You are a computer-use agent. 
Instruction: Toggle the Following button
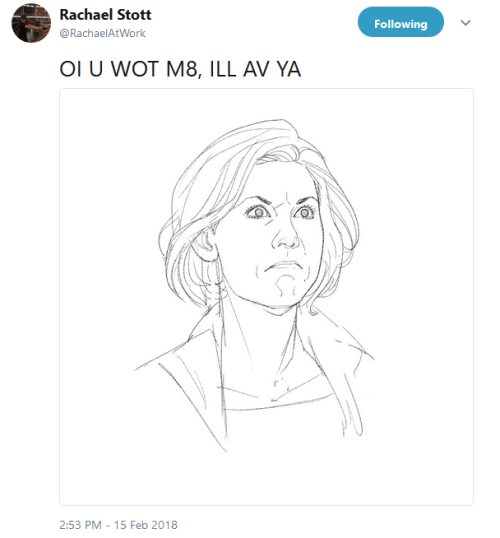point(400,22)
